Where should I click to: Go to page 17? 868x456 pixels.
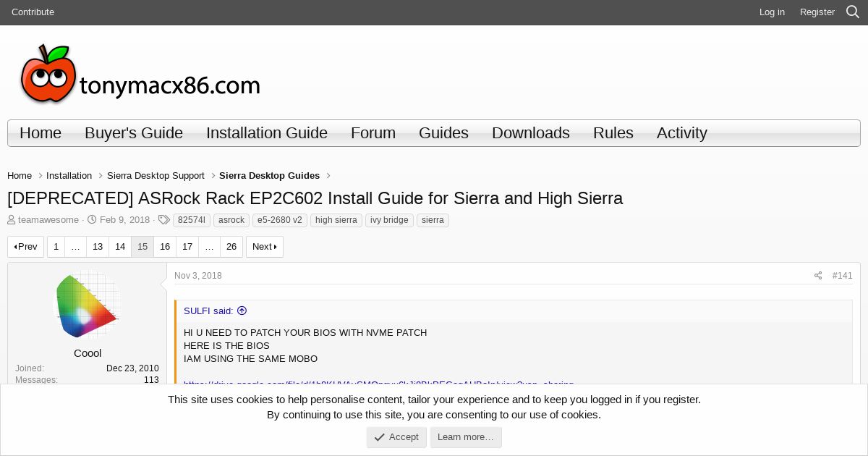coord(187,247)
